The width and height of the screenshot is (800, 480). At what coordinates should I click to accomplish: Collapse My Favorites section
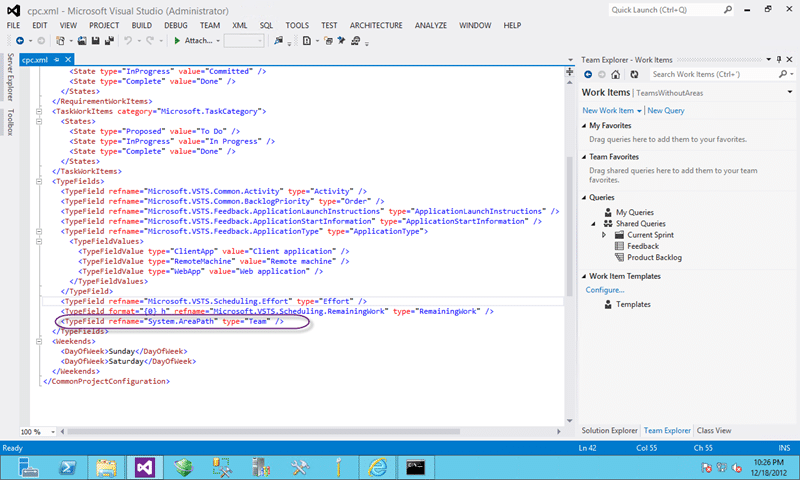(584, 125)
